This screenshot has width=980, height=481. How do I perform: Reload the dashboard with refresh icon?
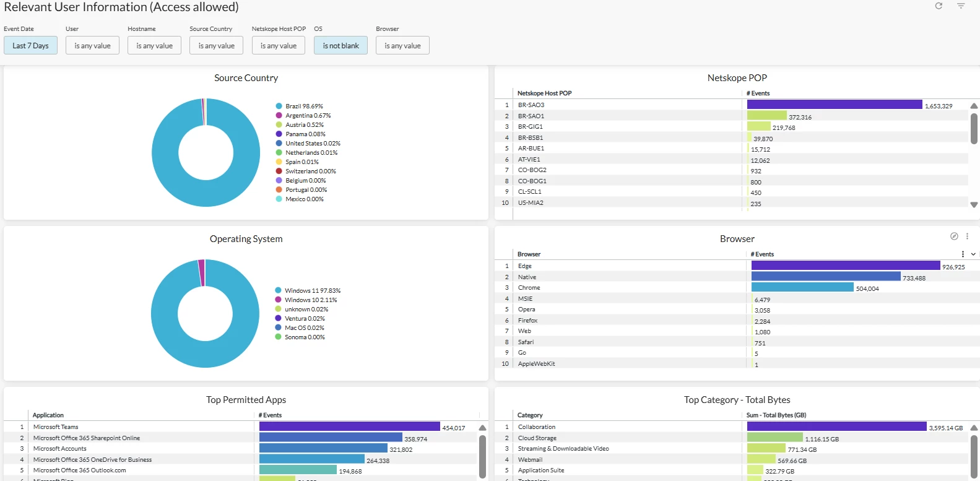[939, 6]
